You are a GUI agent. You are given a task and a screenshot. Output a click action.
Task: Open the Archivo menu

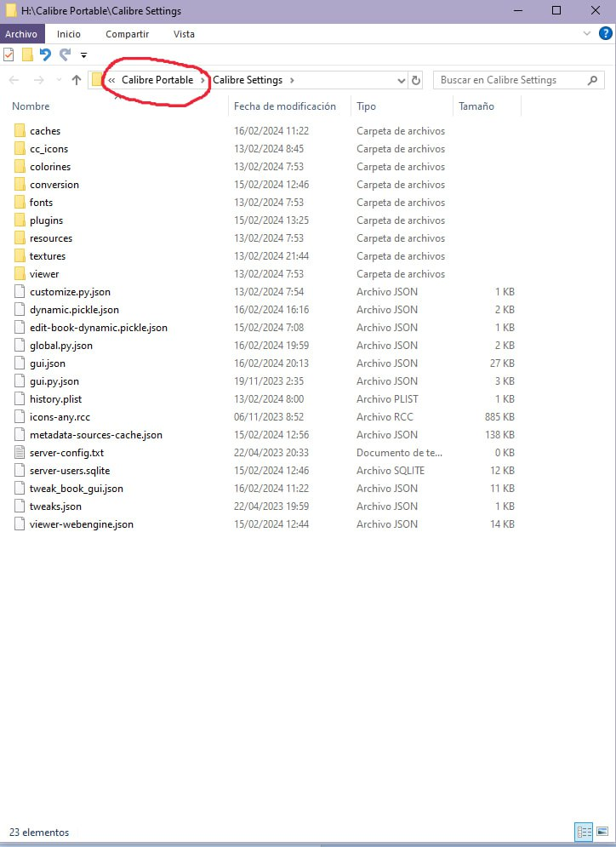(x=21, y=34)
